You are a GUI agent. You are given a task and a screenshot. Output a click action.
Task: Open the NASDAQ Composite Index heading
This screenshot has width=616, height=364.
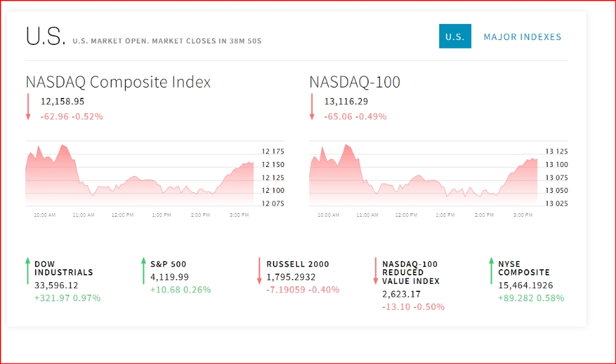pyautogui.click(x=118, y=82)
